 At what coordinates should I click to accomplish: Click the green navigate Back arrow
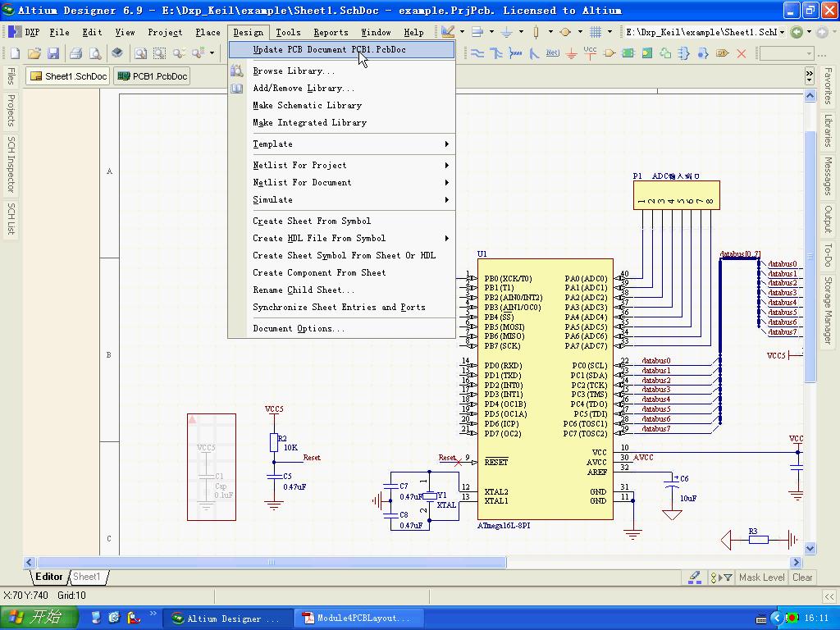(797, 32)
